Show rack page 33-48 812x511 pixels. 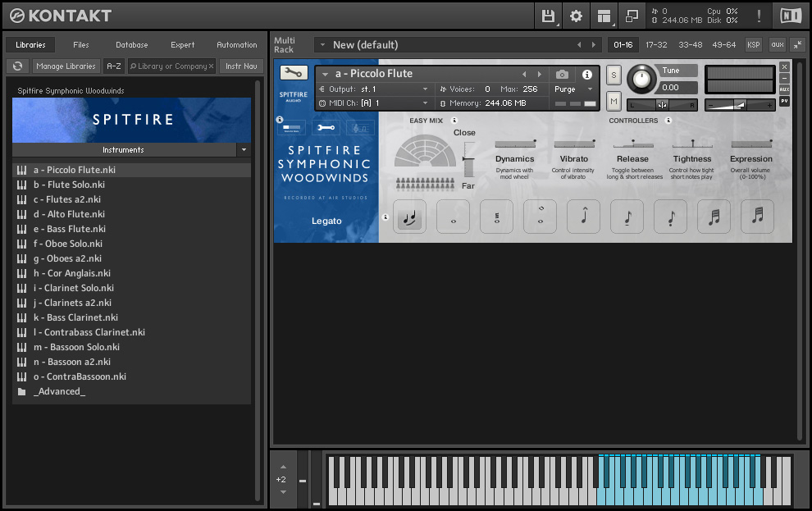(x=691, y=45)
